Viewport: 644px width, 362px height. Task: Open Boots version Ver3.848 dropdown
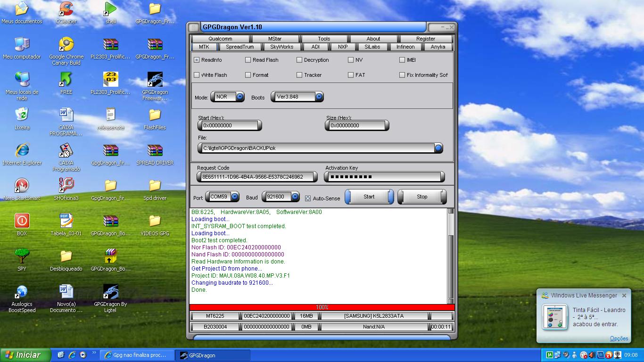coord(319,97)
